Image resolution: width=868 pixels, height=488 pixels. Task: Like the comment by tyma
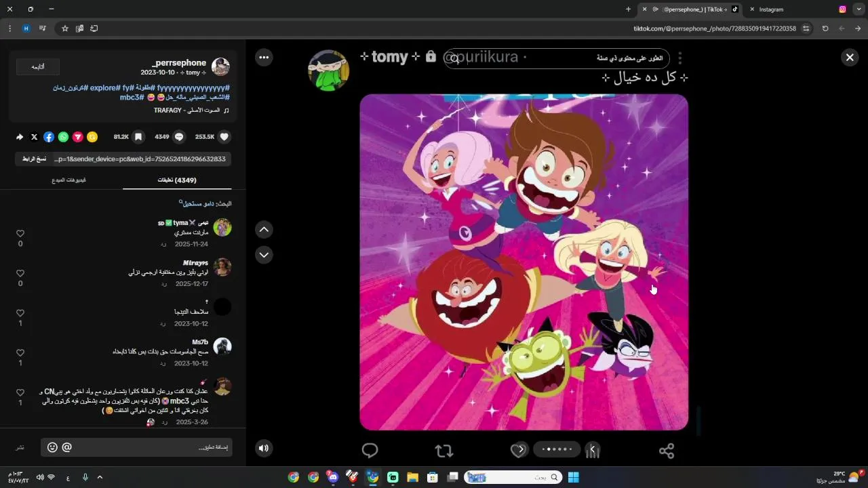coord(20,234)
